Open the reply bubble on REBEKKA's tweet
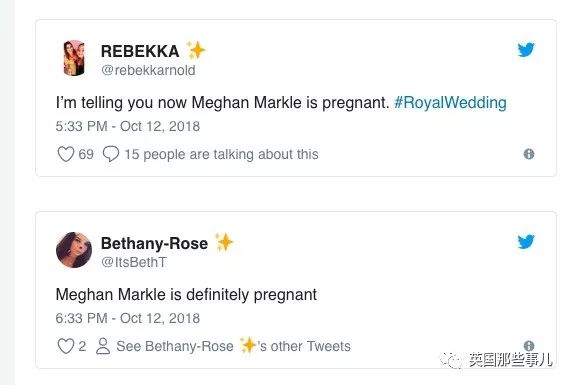571x385 pixels. [x=111, y=154]
